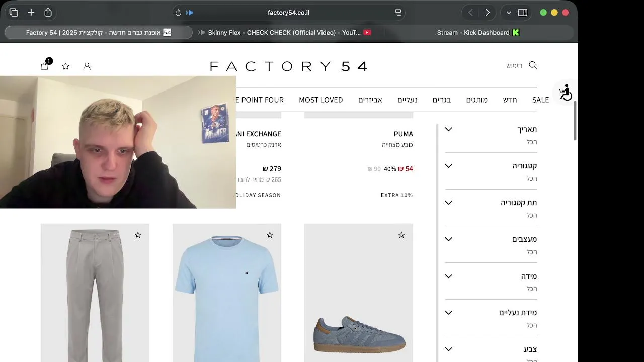Switch to the Stream - Kick Dashboard tab
Viewport: 644px width, 362px height.
[x=478, y=33]
